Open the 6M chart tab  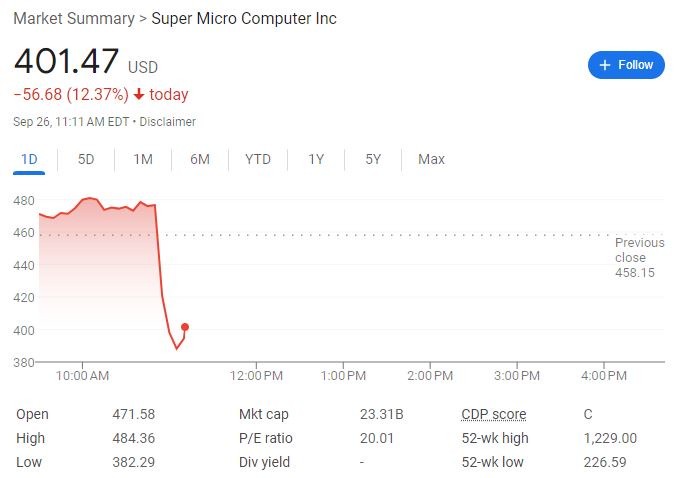pyautogui.click(x=200, y=159)
